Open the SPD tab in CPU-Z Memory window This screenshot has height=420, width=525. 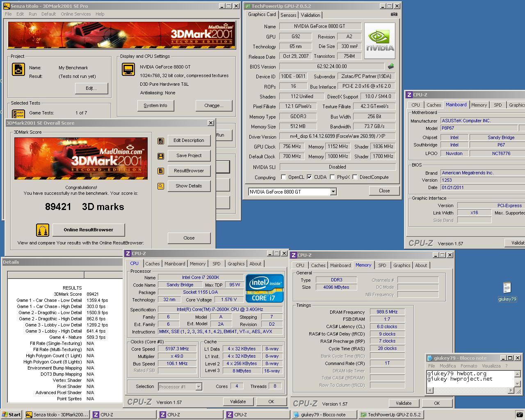point(382,265)
